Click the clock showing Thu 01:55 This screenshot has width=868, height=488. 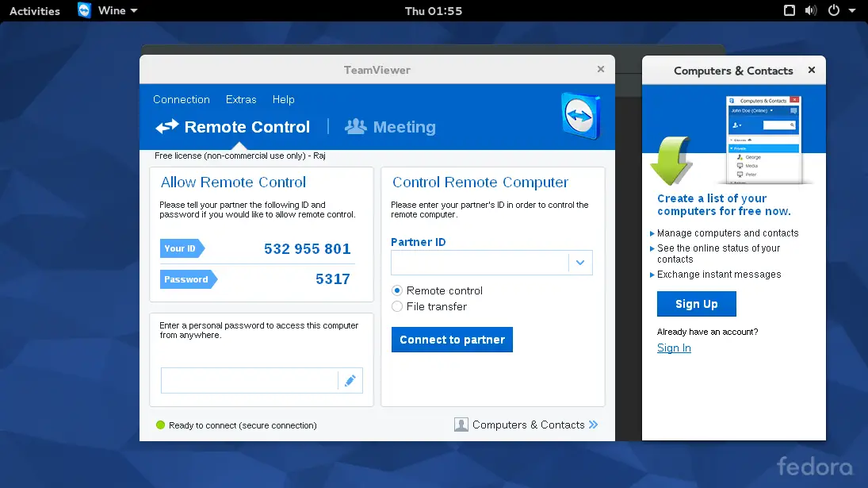(x=434, y=10)
